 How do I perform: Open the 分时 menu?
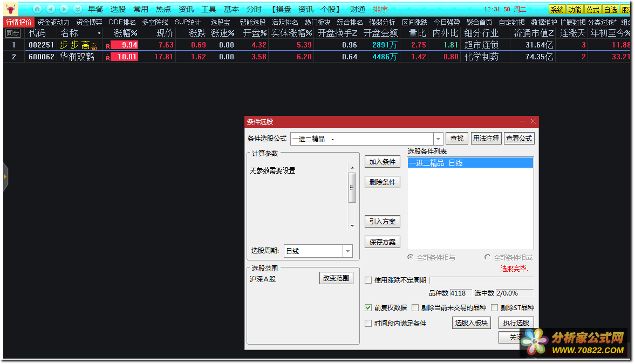(x=254, y=9)
